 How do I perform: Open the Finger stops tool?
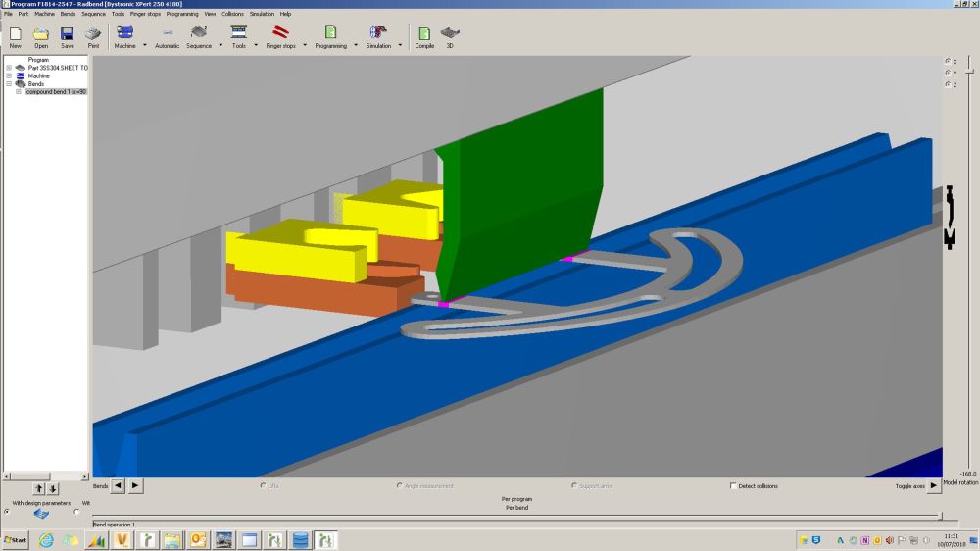pos(280,34)
